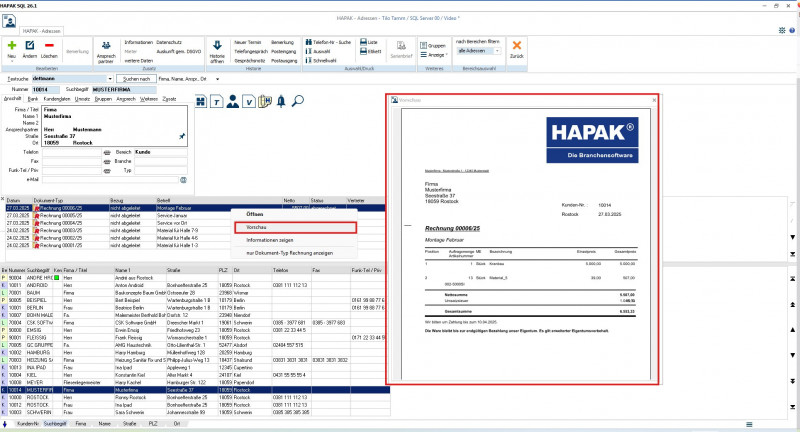Click the map with H toolbar icon
Screen dimensions: 800x432
pos(265,101)
